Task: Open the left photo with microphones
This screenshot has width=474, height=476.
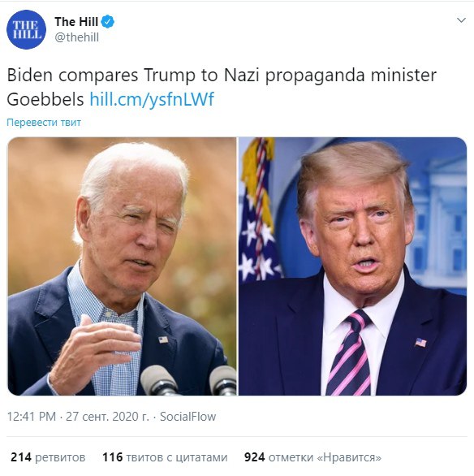Action: [122, 266]
